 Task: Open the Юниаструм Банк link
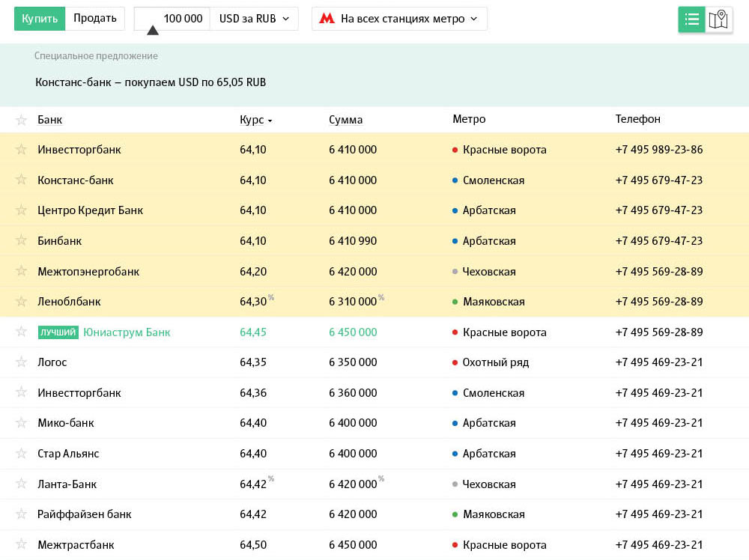(127, 332)
